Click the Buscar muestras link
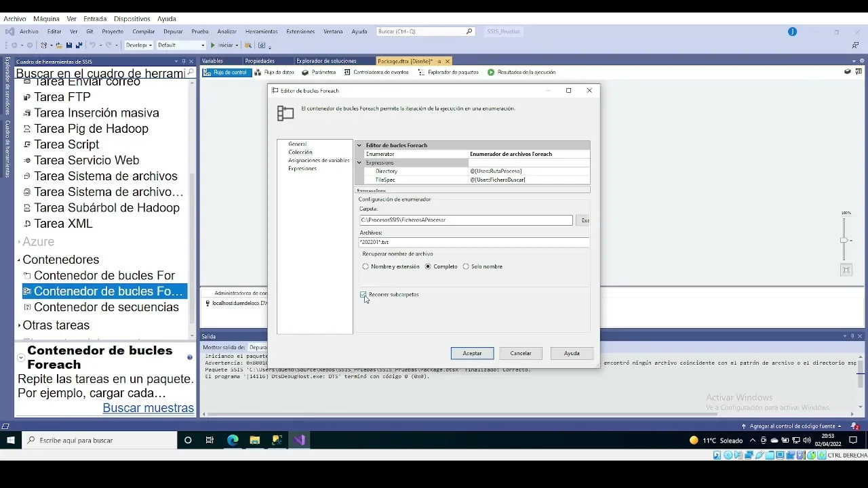 [148, 408]
